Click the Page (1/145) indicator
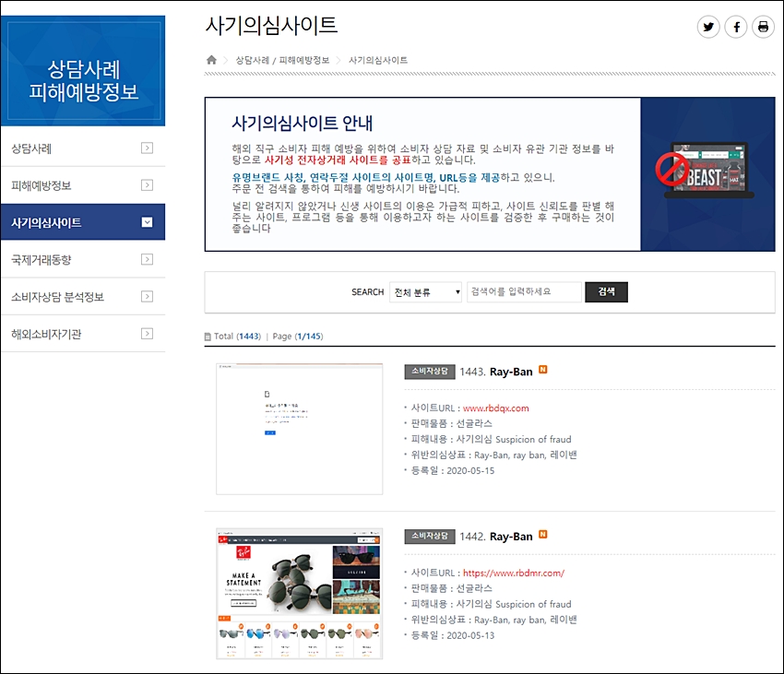The height and width of the screenshot is (674, 784). (x=298, y=337)
